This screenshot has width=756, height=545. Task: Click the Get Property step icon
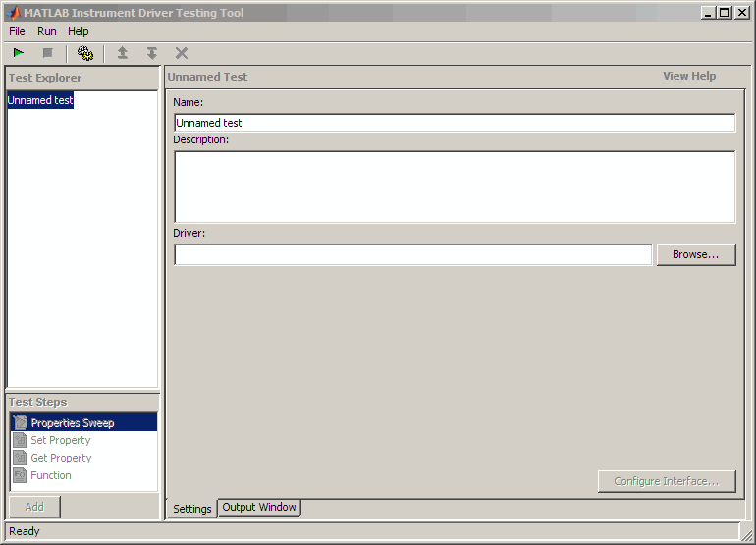click(20, 458)
